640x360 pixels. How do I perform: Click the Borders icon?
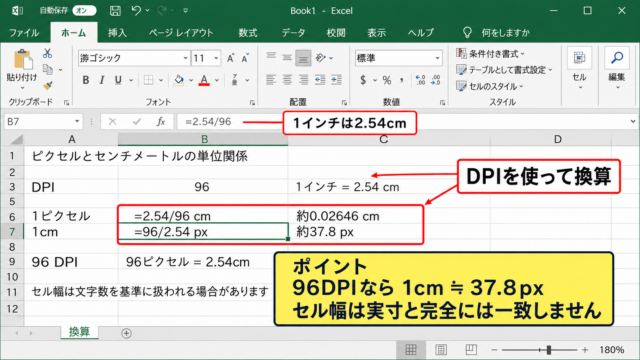pyautogui.click(x=149, y=80)
